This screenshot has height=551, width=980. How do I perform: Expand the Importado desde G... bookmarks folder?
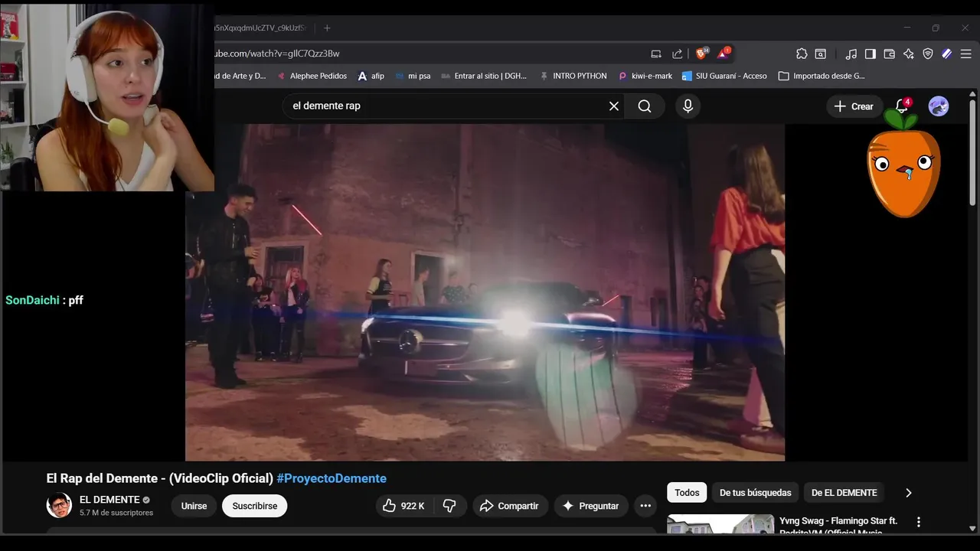(822, 76)
